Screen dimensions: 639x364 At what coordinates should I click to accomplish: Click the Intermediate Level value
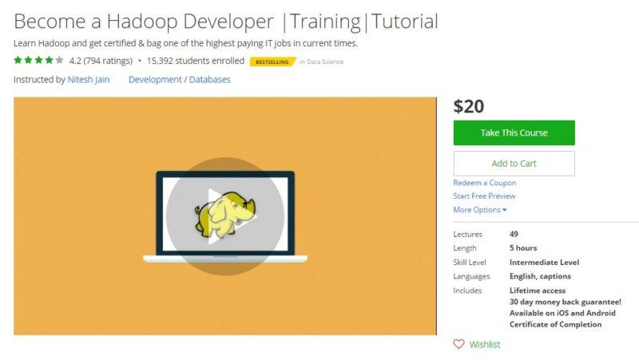(x=544, y=262)
